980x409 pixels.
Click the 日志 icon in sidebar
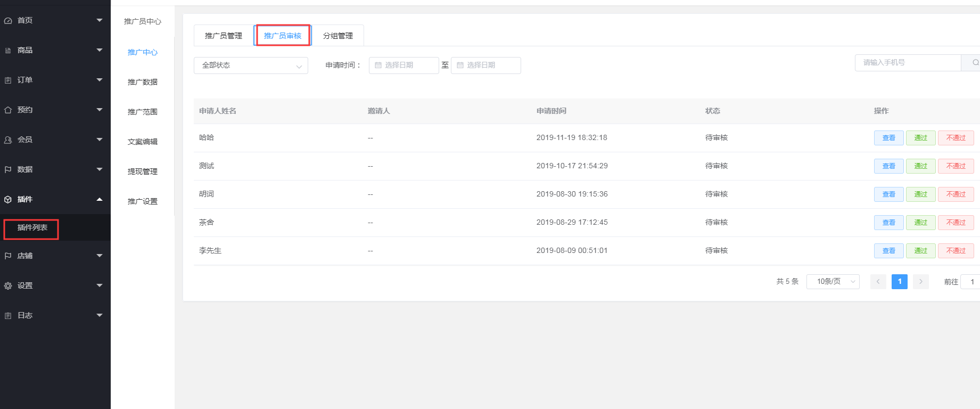pyautogui.click(x=8, y=316)
